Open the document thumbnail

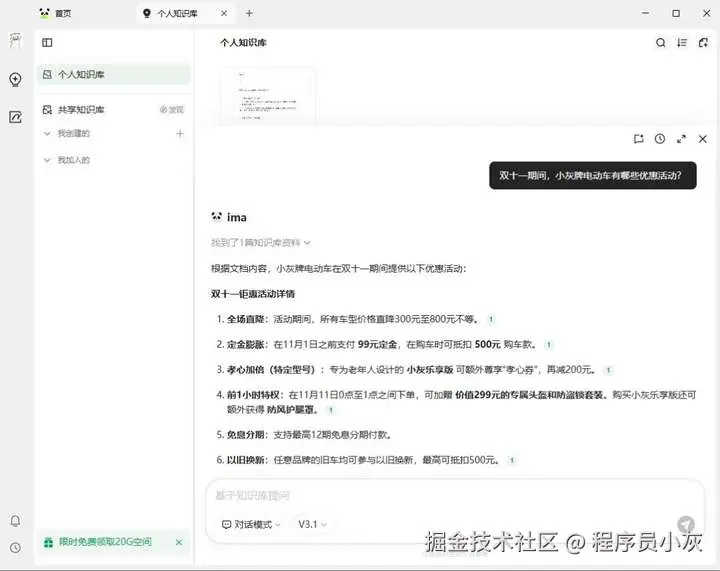click(268, 96)
